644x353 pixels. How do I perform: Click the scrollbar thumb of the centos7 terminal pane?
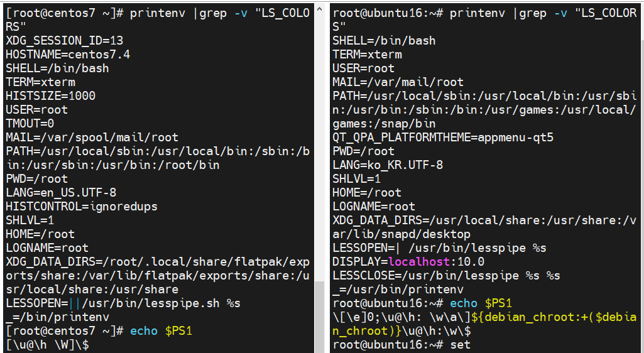pyautogui.click(x=319, y=317)
